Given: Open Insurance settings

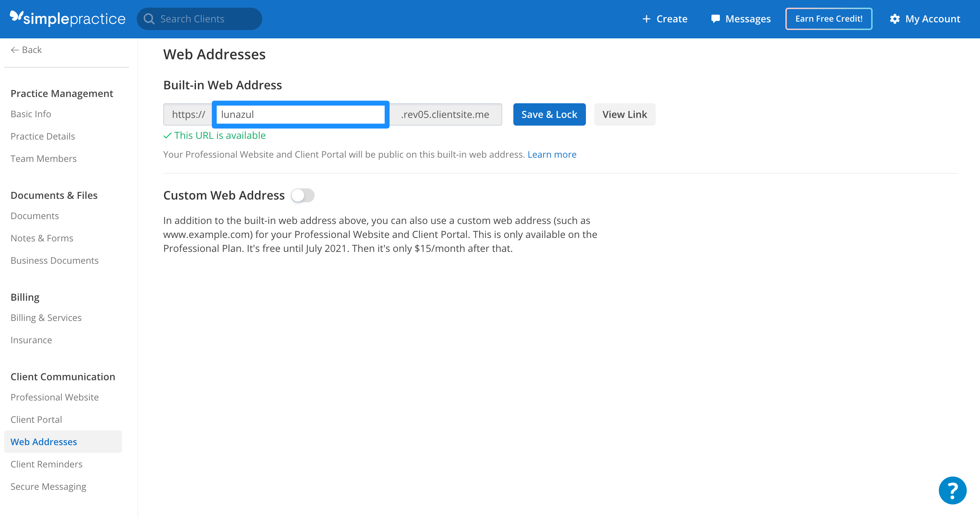Looking at the screenshot, I should [31, 340].
